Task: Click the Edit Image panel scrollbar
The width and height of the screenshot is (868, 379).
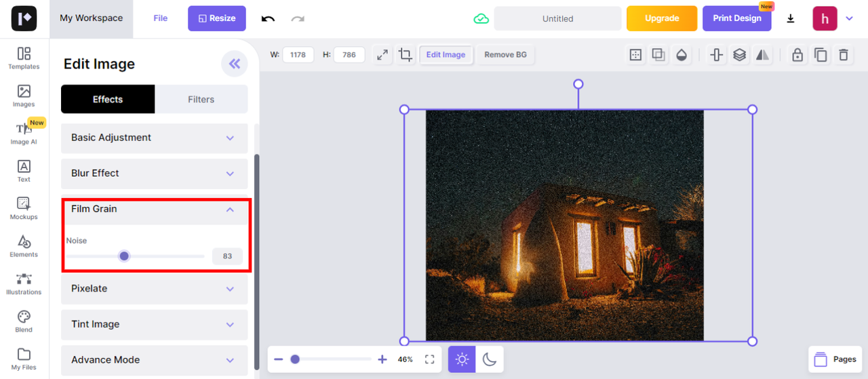Action: click(256, 261)
